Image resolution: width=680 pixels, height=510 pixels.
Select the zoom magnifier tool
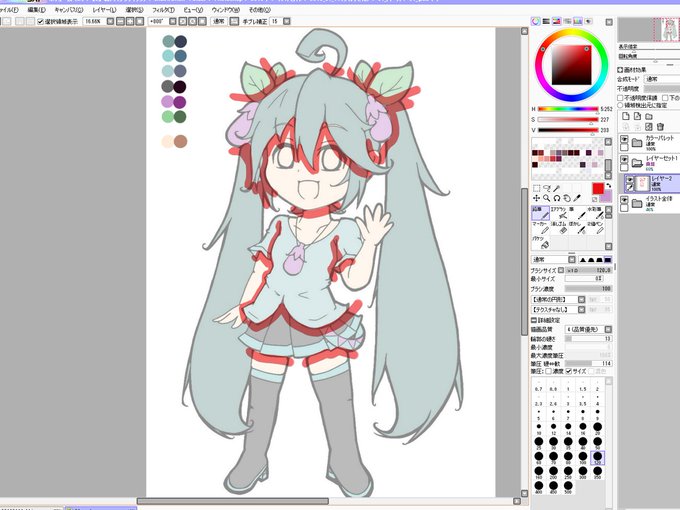pos(546,198)
